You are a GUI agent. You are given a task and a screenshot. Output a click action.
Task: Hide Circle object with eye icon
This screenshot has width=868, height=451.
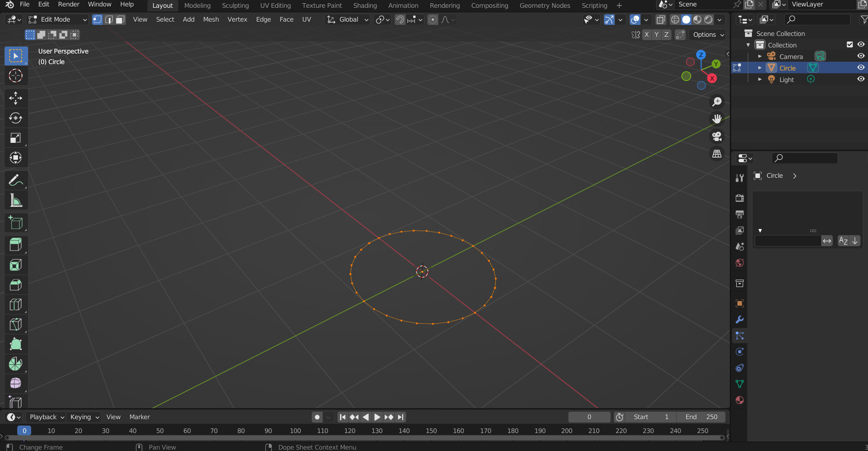[x=861, y=68]
